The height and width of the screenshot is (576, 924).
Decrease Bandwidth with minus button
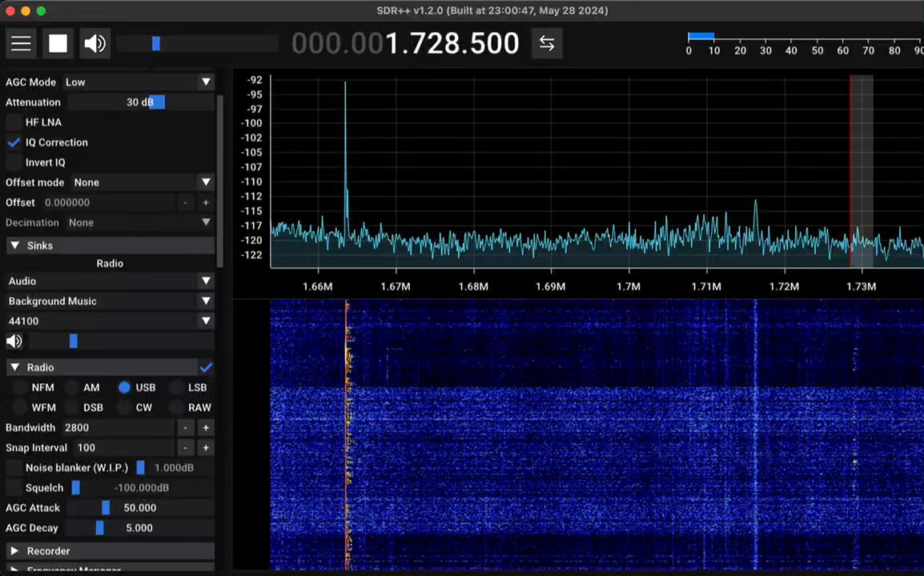tap(186, 427)
